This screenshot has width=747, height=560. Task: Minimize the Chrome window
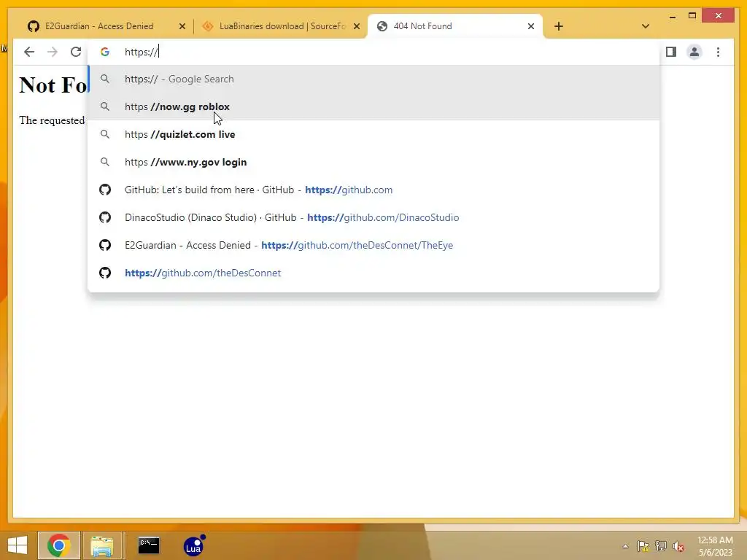tap(672, 16)
